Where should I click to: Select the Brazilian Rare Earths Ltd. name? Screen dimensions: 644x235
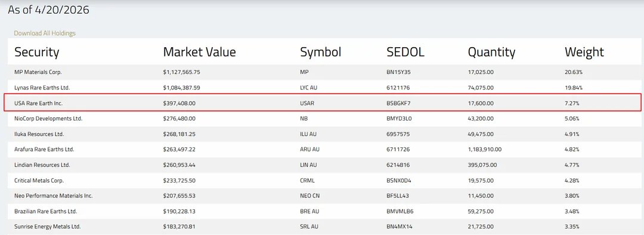pos(45,212)
